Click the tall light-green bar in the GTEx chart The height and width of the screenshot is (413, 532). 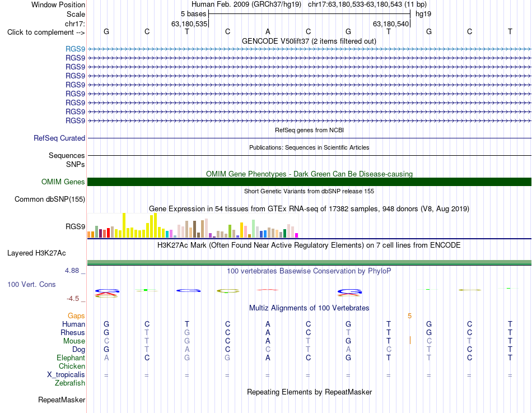(x=254, y=229)
